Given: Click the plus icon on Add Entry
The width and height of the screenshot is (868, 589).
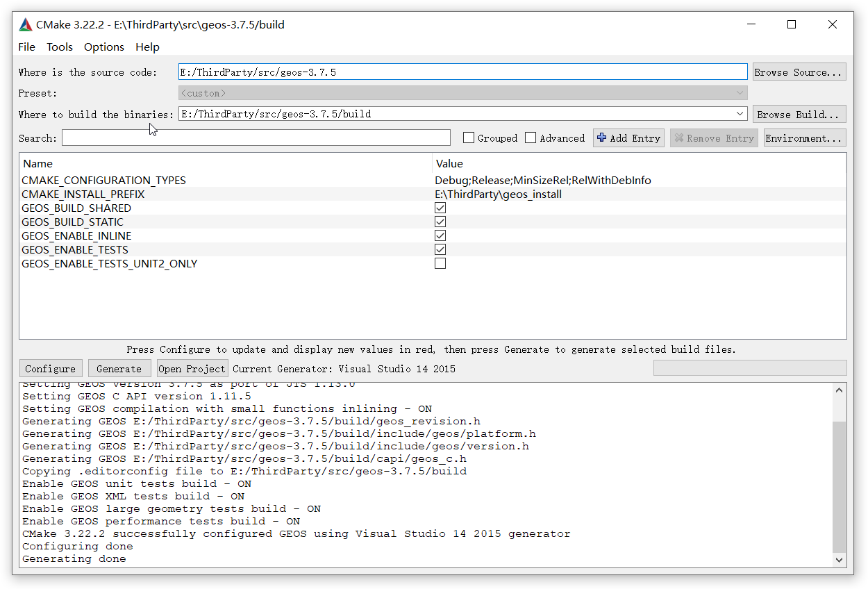Looking at the screenshot, I should pyautogui.click(x=601, y=138).
